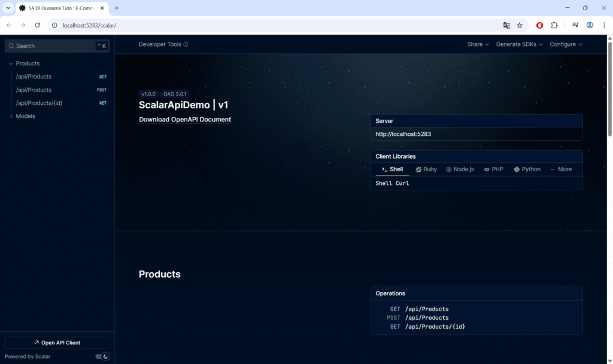This screenshot has width=613, height=364.
Task: Click the red ad blocker extension icon
Action: tap(539, 25)
